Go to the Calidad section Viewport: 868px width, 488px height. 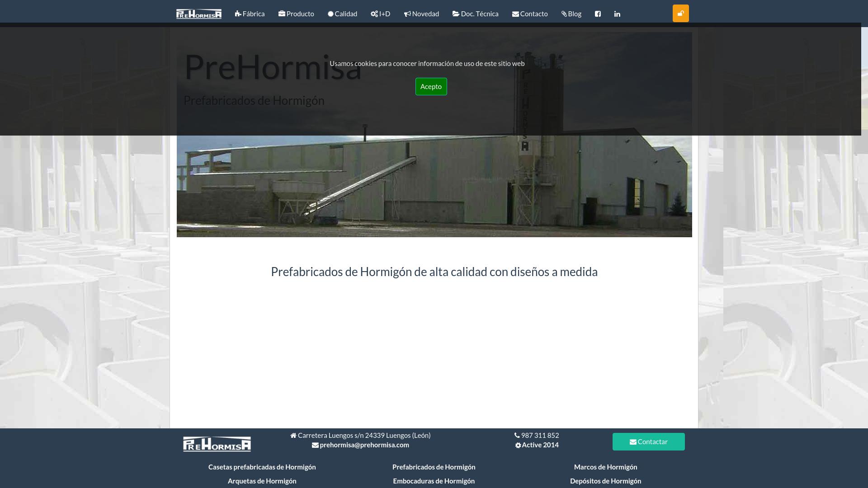click(342, 14)
